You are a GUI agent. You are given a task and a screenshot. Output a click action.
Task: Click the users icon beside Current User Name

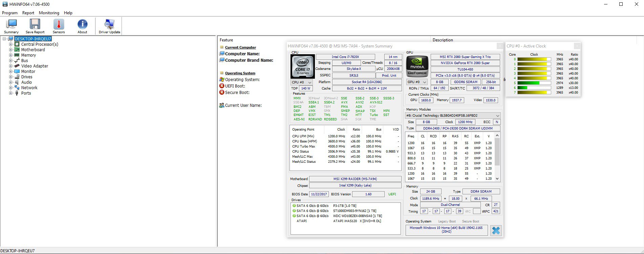[222, 105]
